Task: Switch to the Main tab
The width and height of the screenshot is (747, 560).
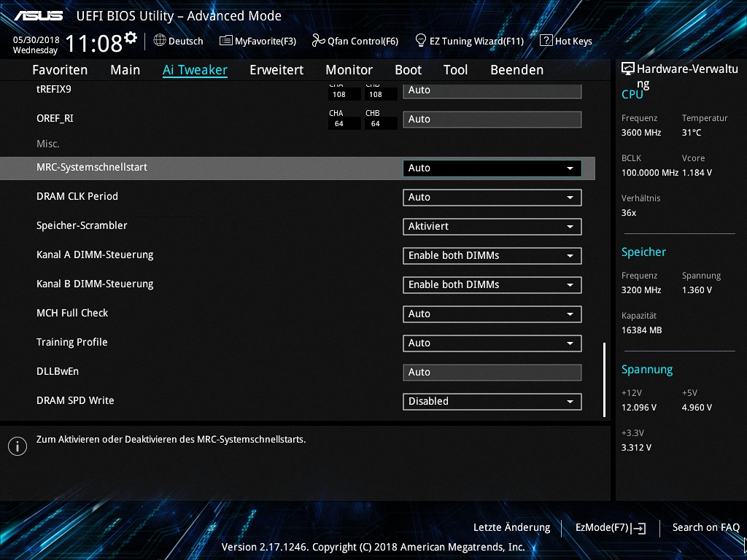Action: click(x=125, y=70)
